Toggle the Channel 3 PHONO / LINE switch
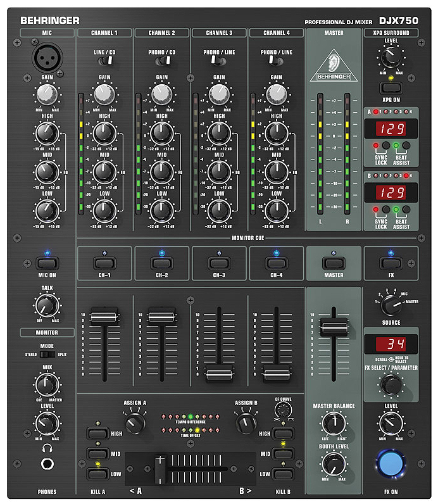The height and width of the screenshot is (504, 438). [x=218, y=60]
